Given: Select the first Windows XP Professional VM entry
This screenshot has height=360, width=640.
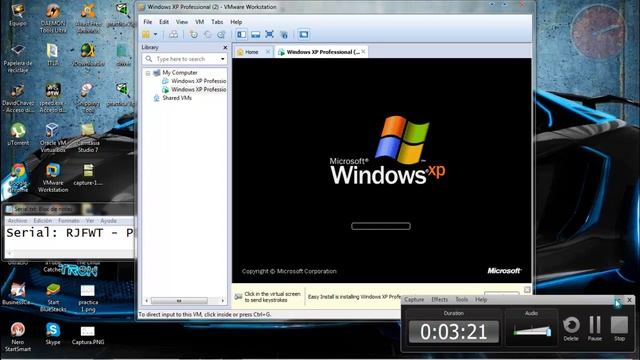Looking at the screenshot, I should [198, 81].
